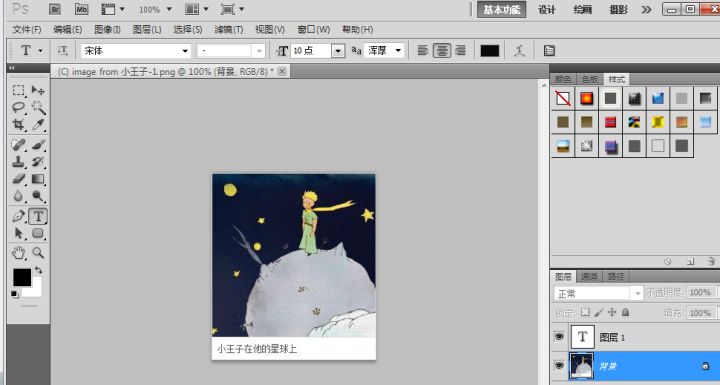720x385 pixels.
Task: Toggle lock transparent pixels
Action: pyautogui.click(x=585, y=312)
